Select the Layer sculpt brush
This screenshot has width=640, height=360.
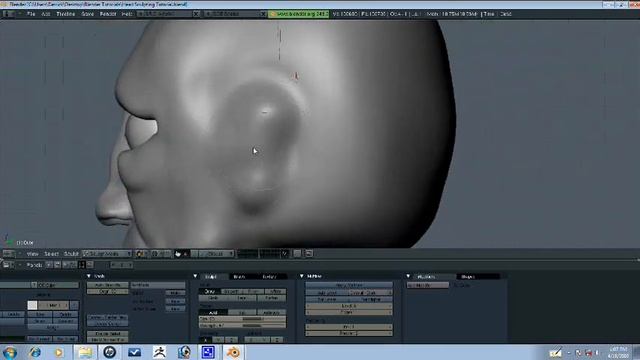[x=242, y=298]
